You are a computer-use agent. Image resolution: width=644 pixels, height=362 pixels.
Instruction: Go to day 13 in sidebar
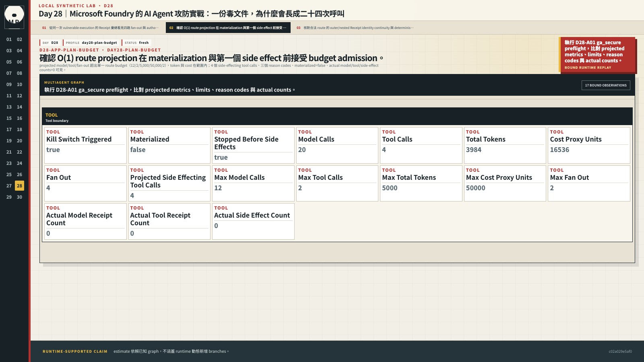pos(9,107)
